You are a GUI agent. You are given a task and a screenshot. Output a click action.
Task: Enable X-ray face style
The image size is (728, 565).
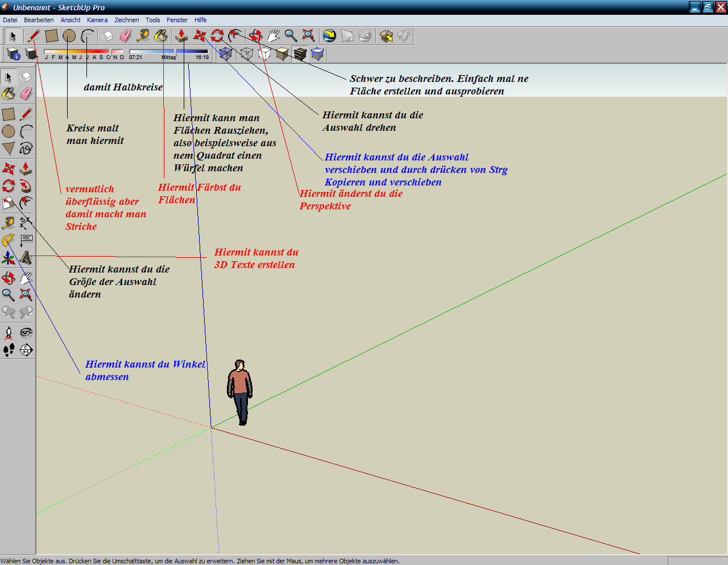click(x=226, y=54)
